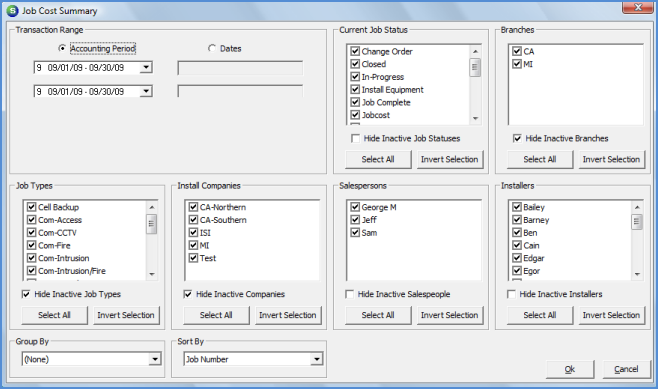Toggle the In-Progress job status checkbox

(355, 77)
